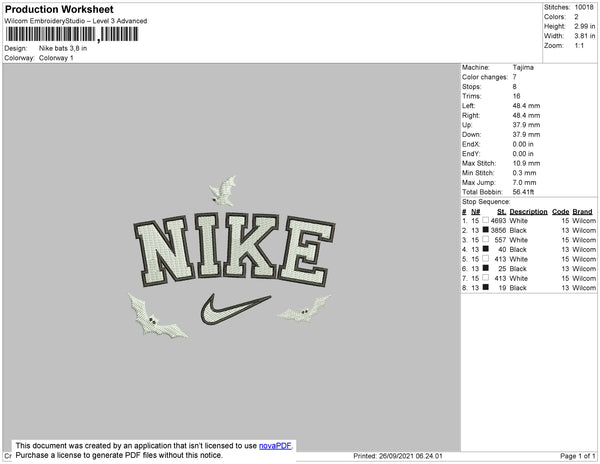Click the Stitches value '10018'
Screen dimensions: 600x464
point(584,7)
